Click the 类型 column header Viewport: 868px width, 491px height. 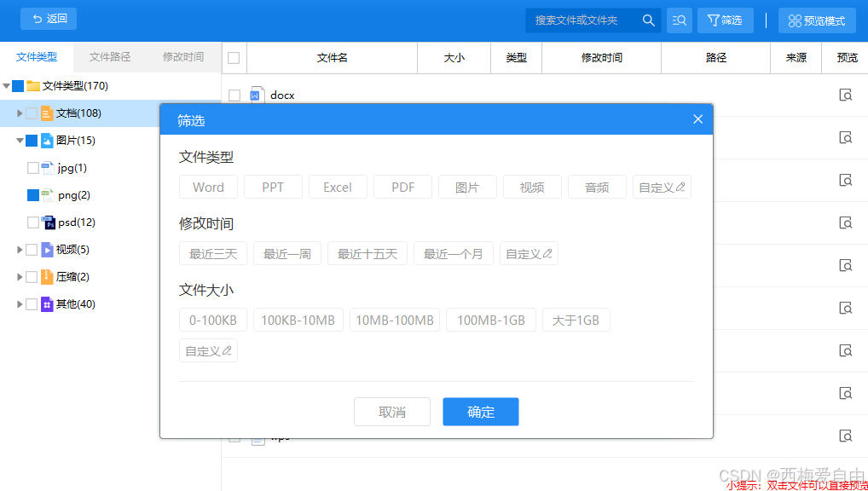tap(517, 58)
